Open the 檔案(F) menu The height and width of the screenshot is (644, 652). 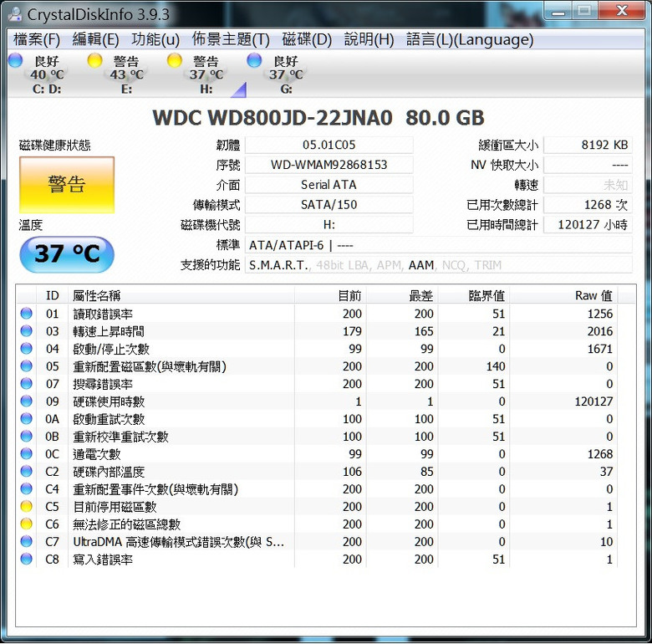click(x=37, y=39)
